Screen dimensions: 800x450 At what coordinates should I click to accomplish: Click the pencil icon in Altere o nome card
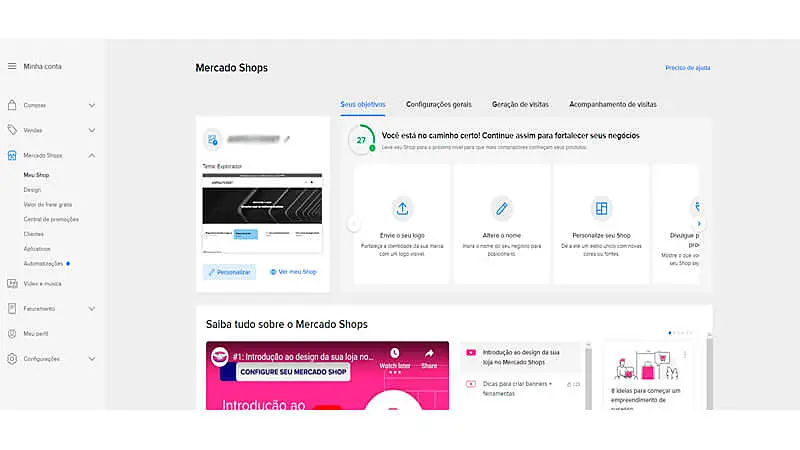coord(502,209)
